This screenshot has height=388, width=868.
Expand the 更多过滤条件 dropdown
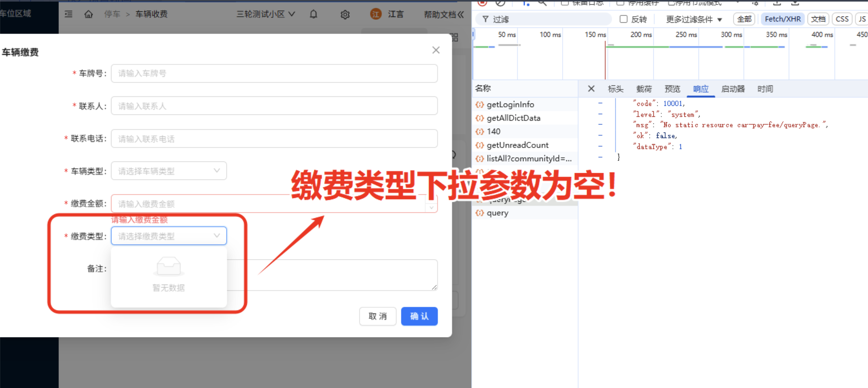click(693, 19)
